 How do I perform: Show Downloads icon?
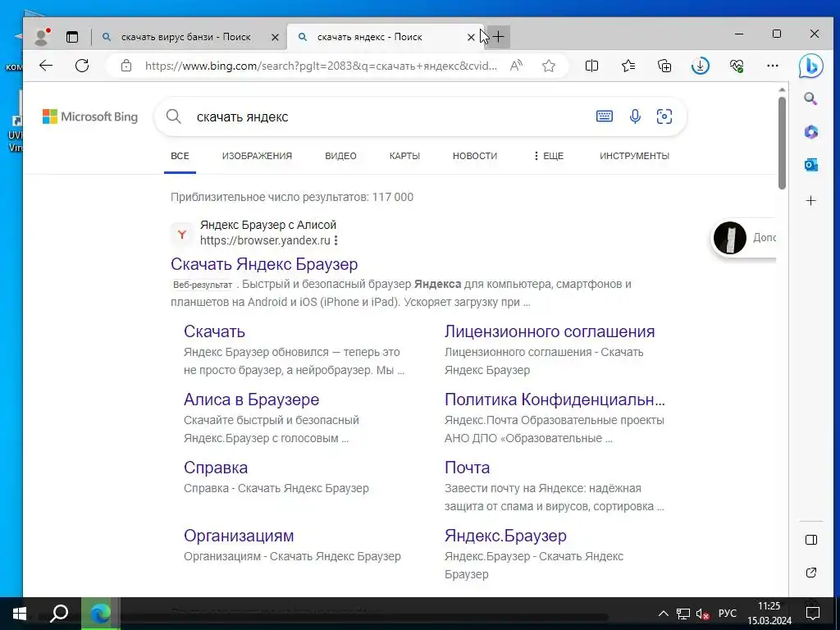click(x=701, y=66)
